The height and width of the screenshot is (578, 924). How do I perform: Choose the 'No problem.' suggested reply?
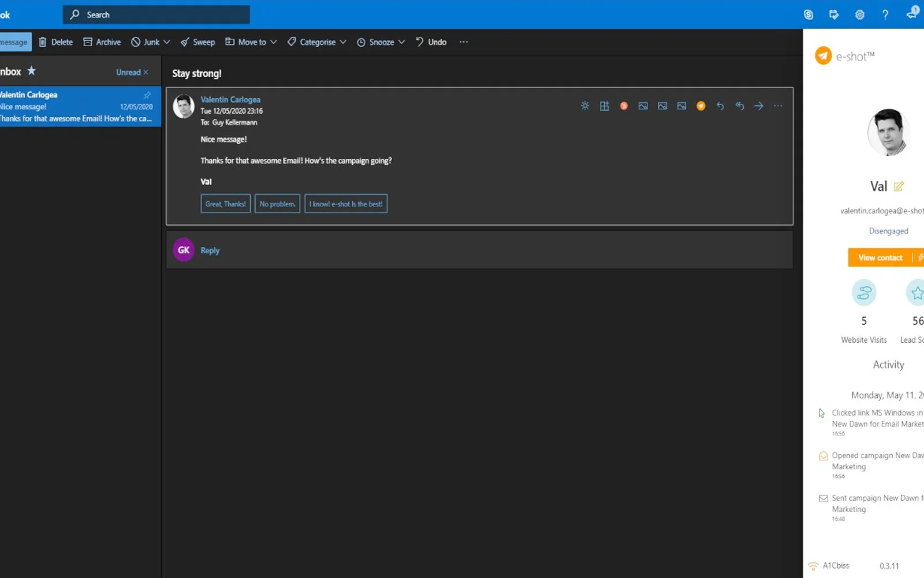277,203
